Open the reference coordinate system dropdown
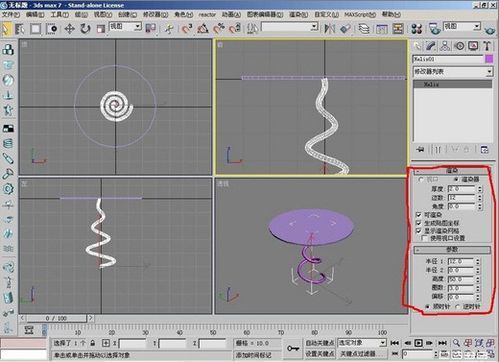 pos(125,27)
